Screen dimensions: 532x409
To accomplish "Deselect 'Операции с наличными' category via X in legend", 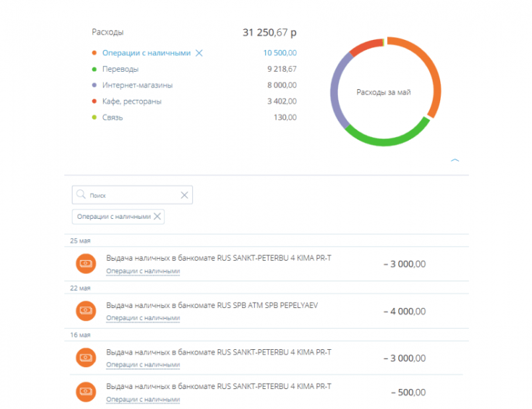I will (x=199, y=53).
